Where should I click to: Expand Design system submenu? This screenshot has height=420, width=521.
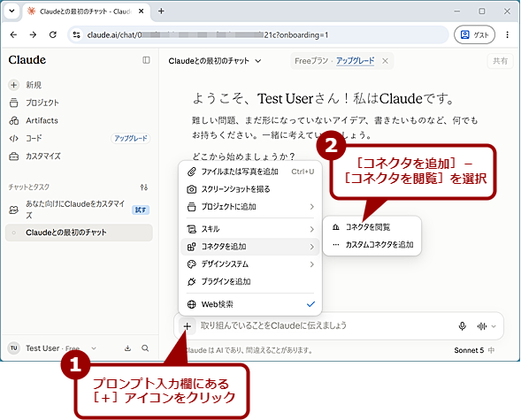coord(250,264)
